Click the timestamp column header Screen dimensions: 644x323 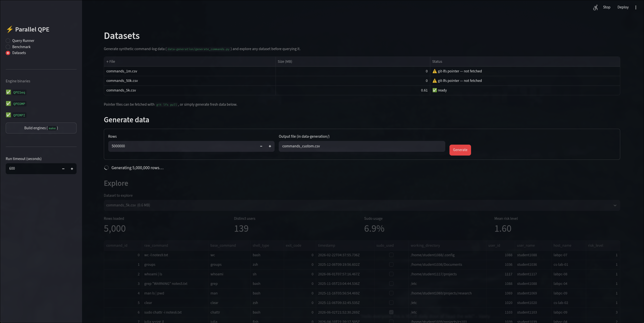(x=345, y=245)
